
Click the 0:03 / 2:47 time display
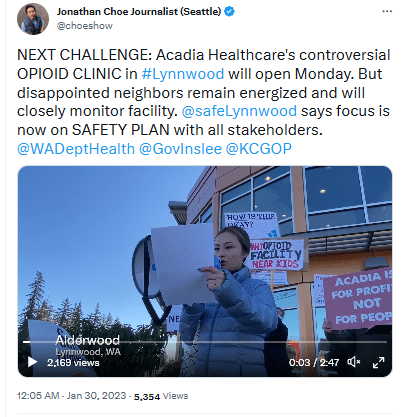pos(314,362)
